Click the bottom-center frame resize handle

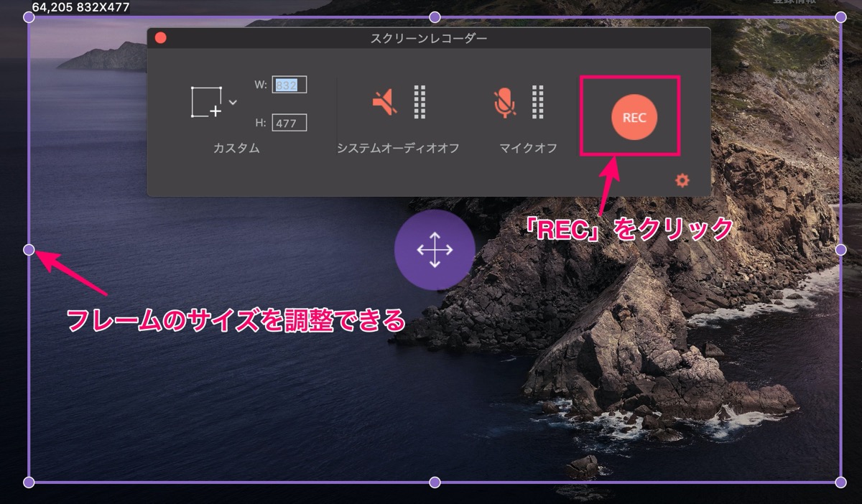click(435, 482)
